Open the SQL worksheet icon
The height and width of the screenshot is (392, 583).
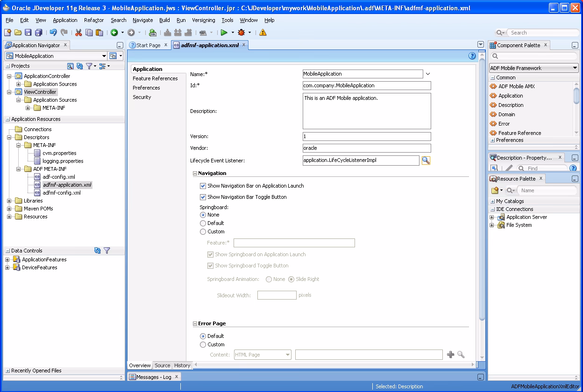tap(152, 33)
